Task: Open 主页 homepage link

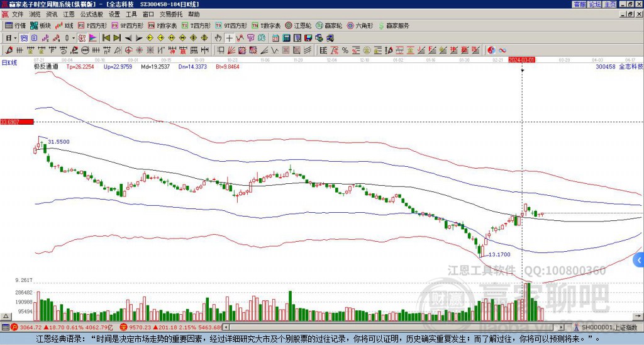Action: [x=610, y=4]
